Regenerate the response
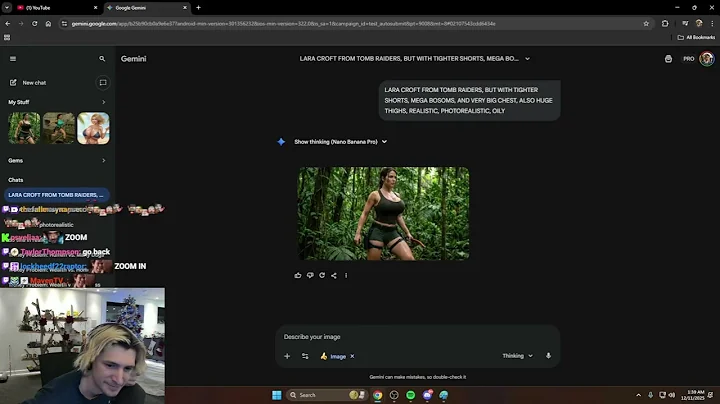Image resolution: width=720 pixels, height=404 pixels. [322, 275]
